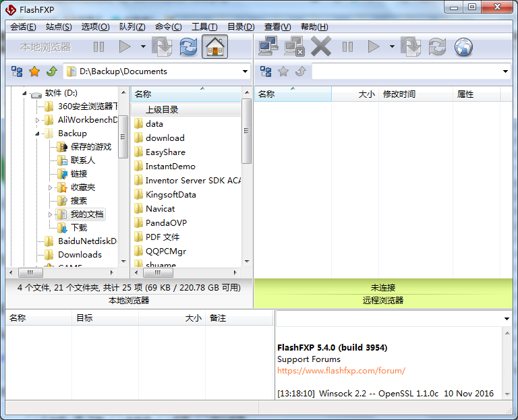Open the FlashFXP forum link
Screen dimensions: 518x420
(341, 370)
